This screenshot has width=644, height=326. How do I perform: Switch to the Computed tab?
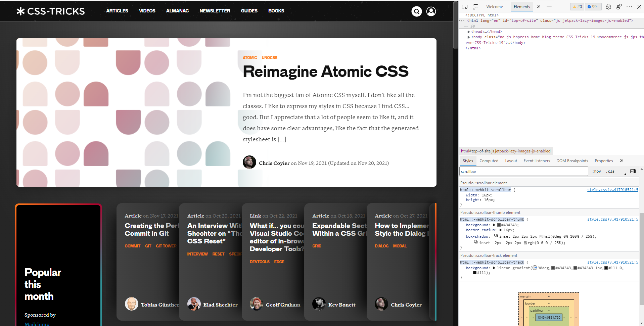489,160
